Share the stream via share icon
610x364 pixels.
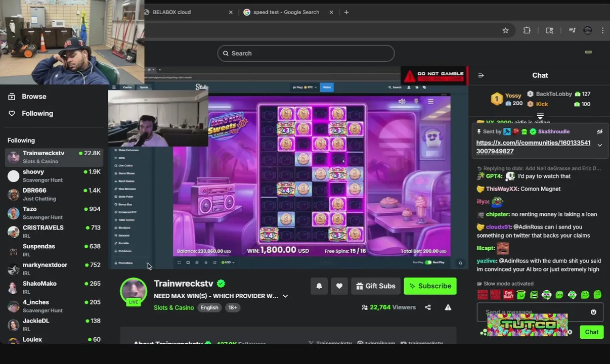(x=428, y=307)
